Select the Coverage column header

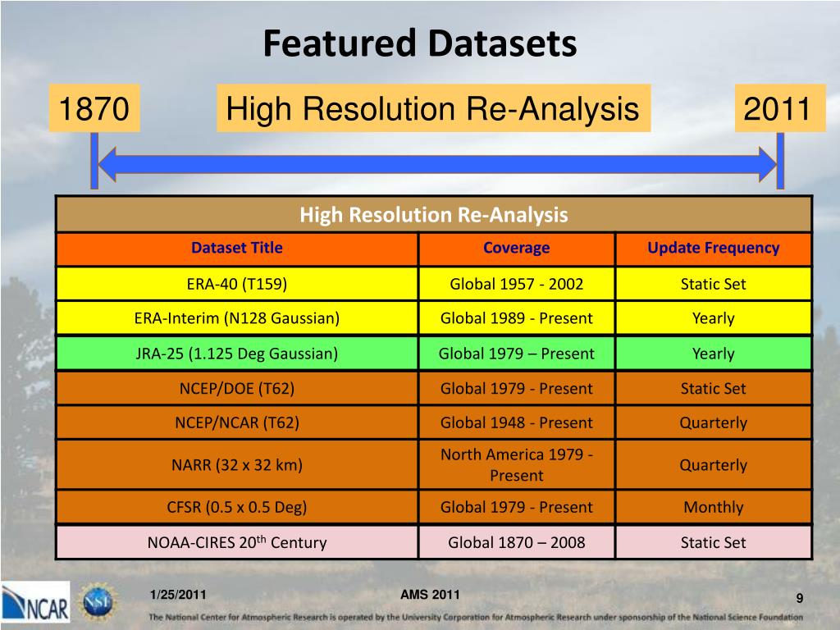[x=517, y=249]
